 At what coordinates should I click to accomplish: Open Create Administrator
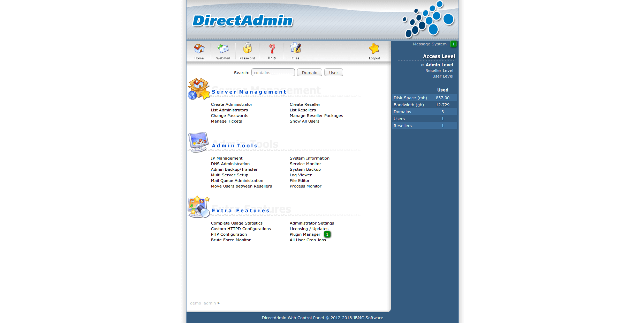(232, 104)
